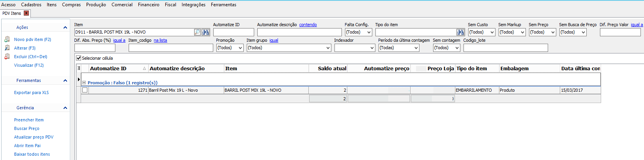Click Abrir Item Pai link
This screenshot has height=160, width=644.
pos(27,146)
